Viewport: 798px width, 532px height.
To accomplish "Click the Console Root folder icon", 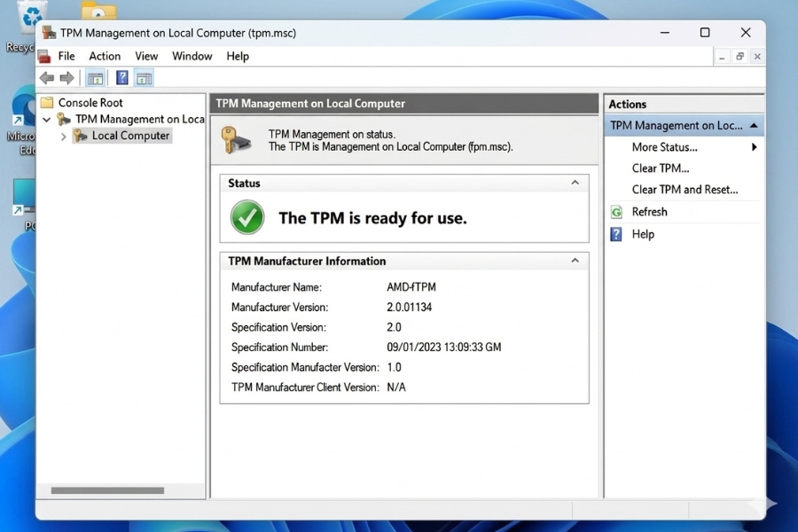I will [47, 102].
